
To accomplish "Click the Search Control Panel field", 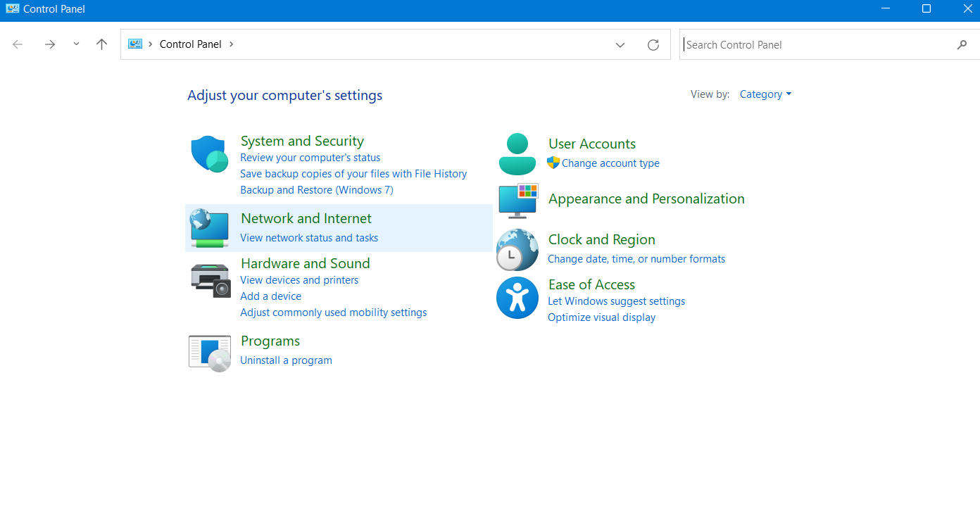I will pos(817,45).
